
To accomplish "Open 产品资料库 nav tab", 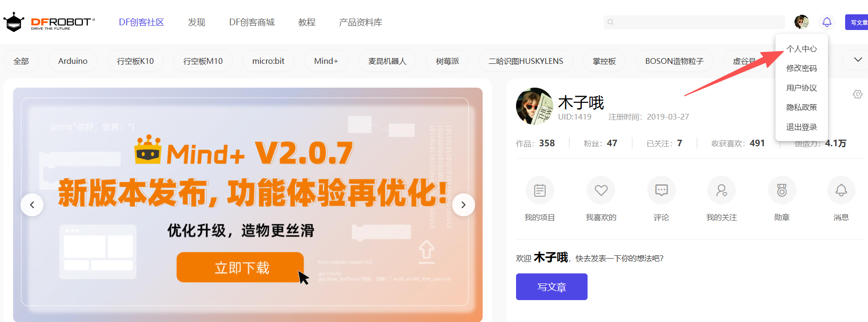I will point(361,22).
